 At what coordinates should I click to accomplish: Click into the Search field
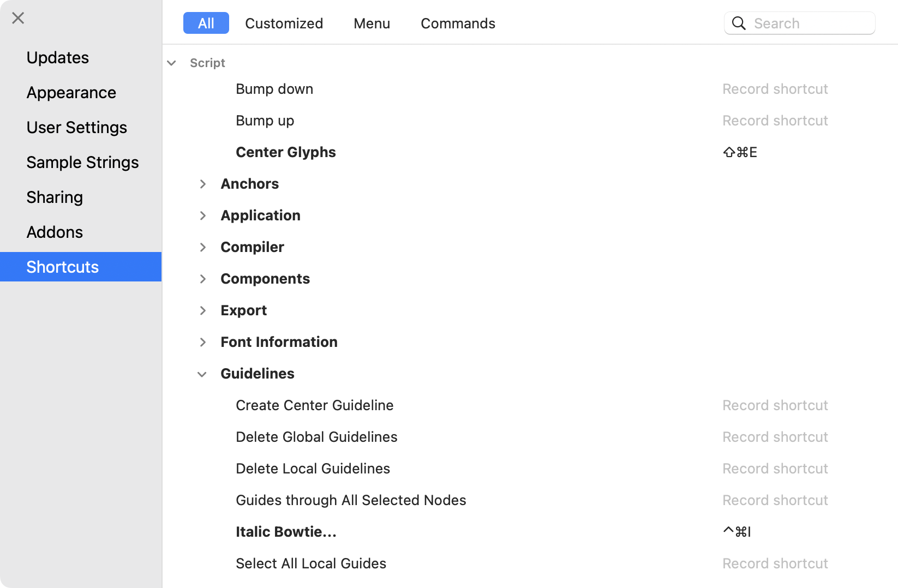tap(800, 23)
